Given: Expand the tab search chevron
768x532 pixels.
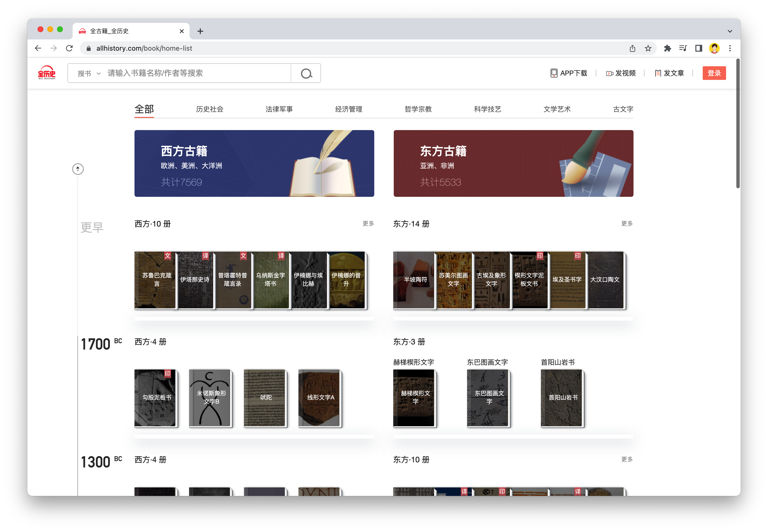Looking at the screenshot, I should pyautogui.click(x=730, y=31).
